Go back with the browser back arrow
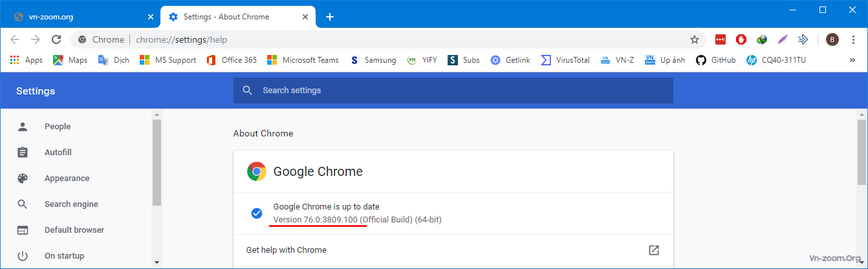The width and height of the screenshot is (868, 269). [15, 39]
